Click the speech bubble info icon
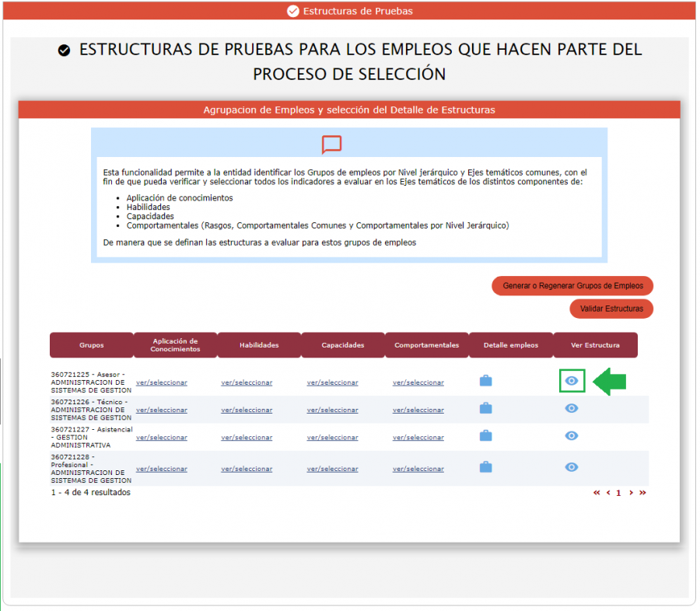 tap(332, 145)
